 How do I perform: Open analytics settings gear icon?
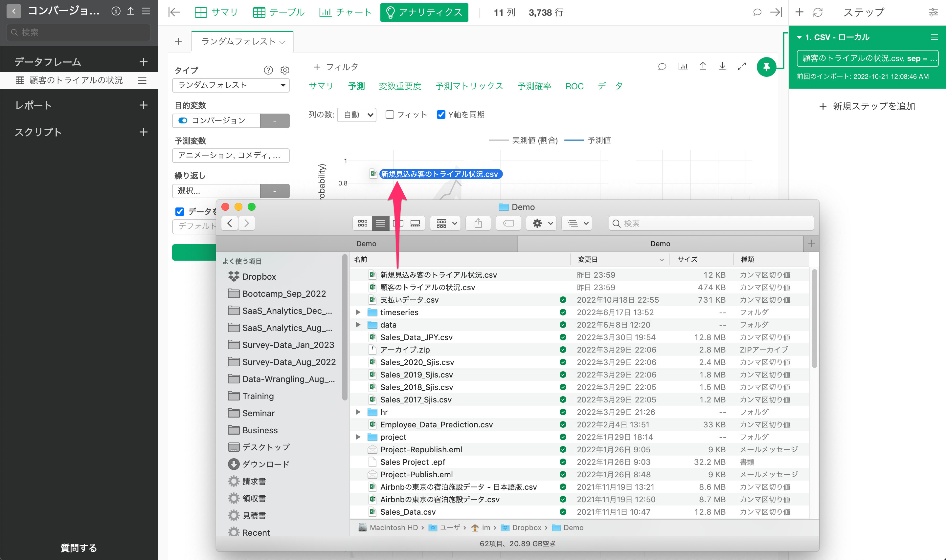click(285, 70)
